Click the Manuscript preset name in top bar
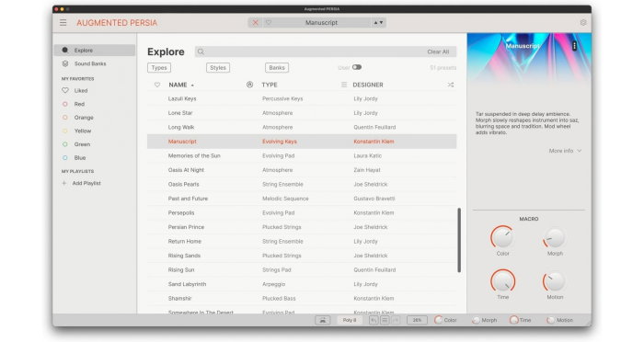The width and height of the screenshot is (644, 342). (321, 23)
